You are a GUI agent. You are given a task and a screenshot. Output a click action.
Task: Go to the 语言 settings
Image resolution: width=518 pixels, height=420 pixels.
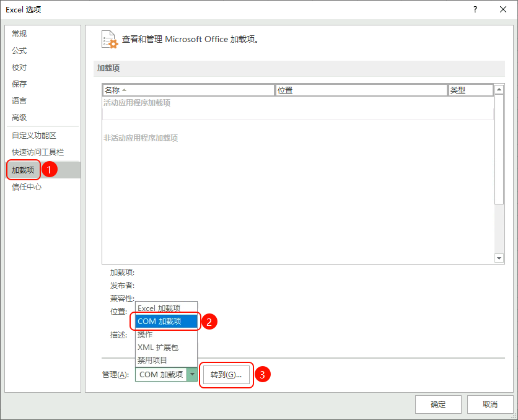coord(20,101)
